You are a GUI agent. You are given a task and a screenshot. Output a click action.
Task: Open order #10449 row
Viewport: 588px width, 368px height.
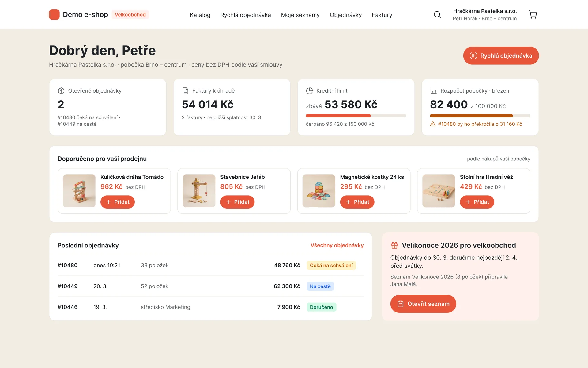211,286
